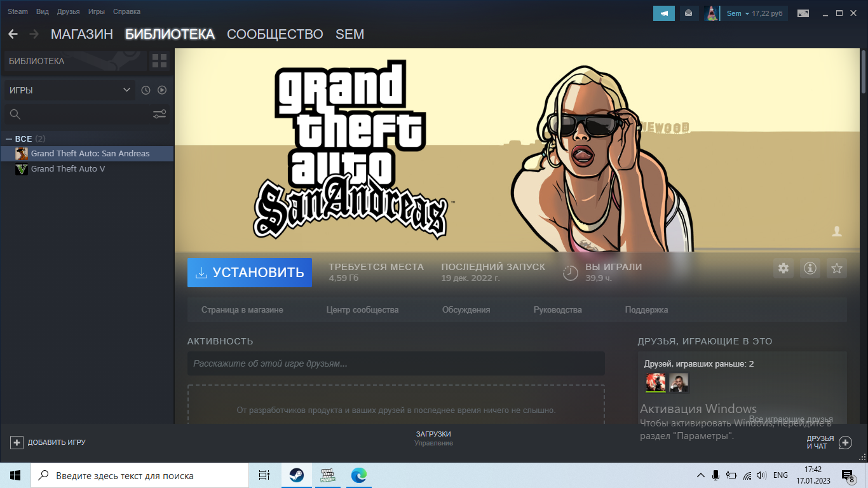868x488 pixels.
Task: Go to МАГАЗИН tab
Action: [82, 34]
